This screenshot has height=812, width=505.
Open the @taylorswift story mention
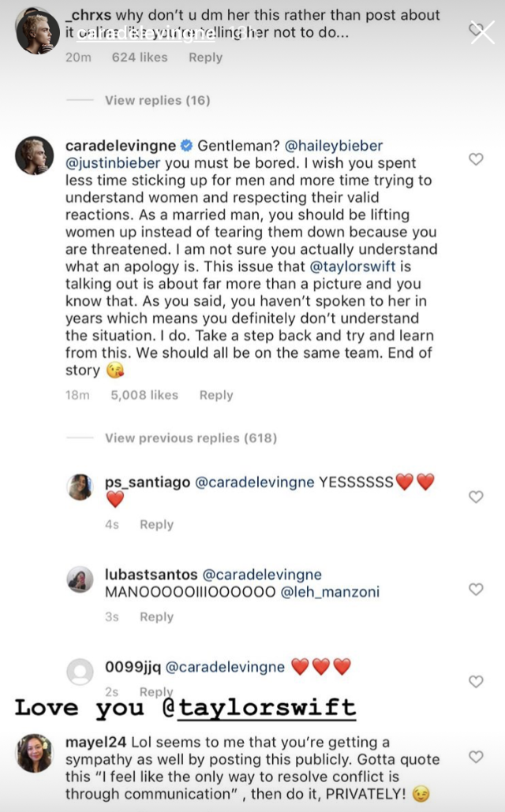pos(267,707)
